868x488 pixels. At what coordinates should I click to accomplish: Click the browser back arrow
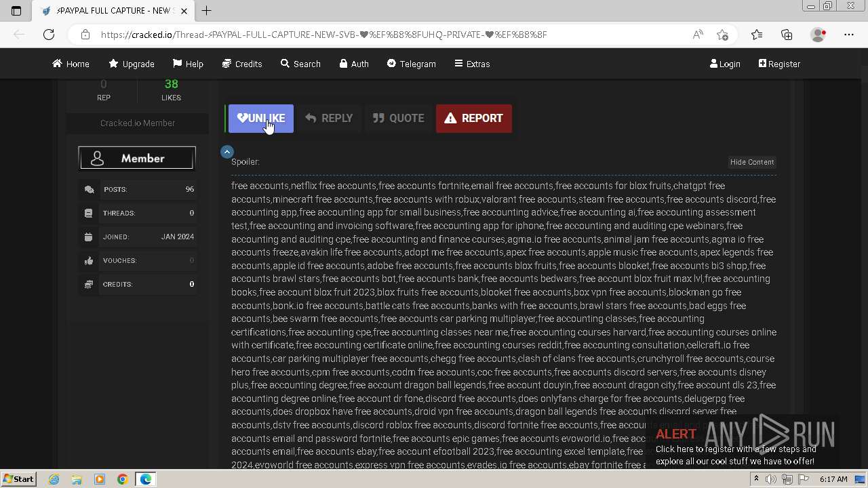coord(19,35)
